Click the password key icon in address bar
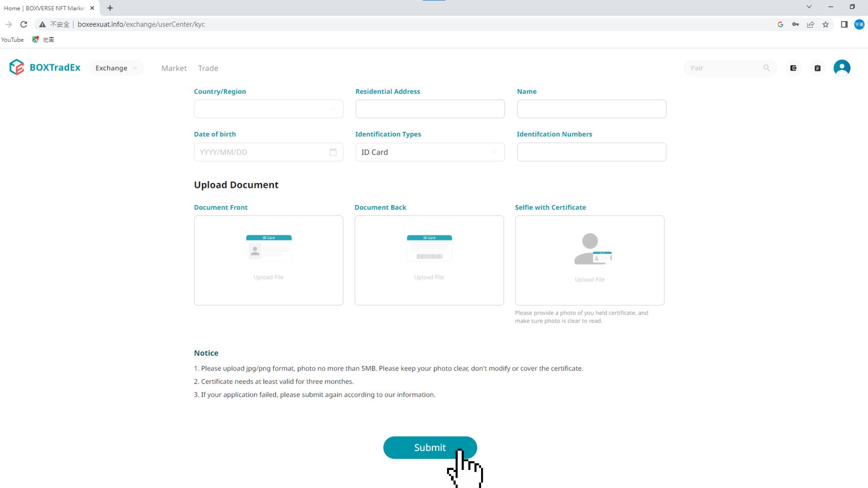 [795, 24]
